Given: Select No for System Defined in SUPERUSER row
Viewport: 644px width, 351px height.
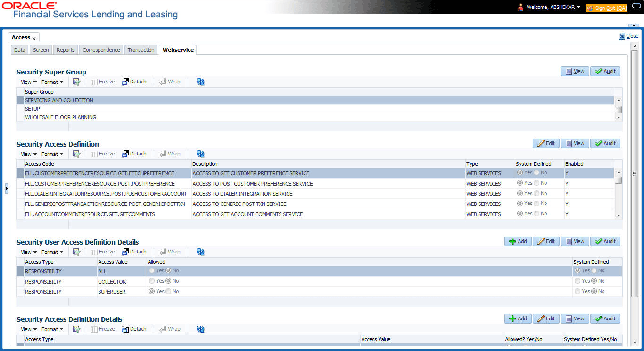Looking at the screenshot, I should tap(594, 292).
